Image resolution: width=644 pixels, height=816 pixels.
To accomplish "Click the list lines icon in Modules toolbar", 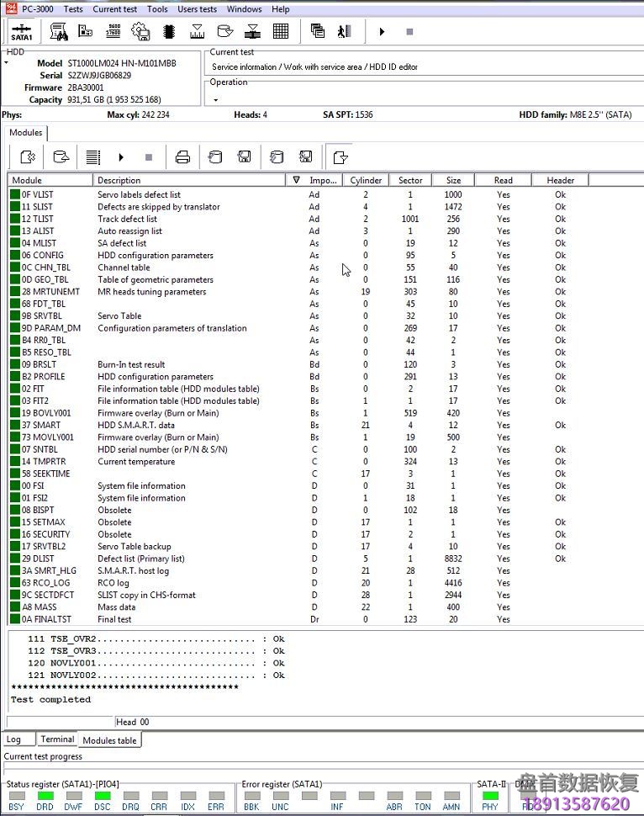I will 93,156.
